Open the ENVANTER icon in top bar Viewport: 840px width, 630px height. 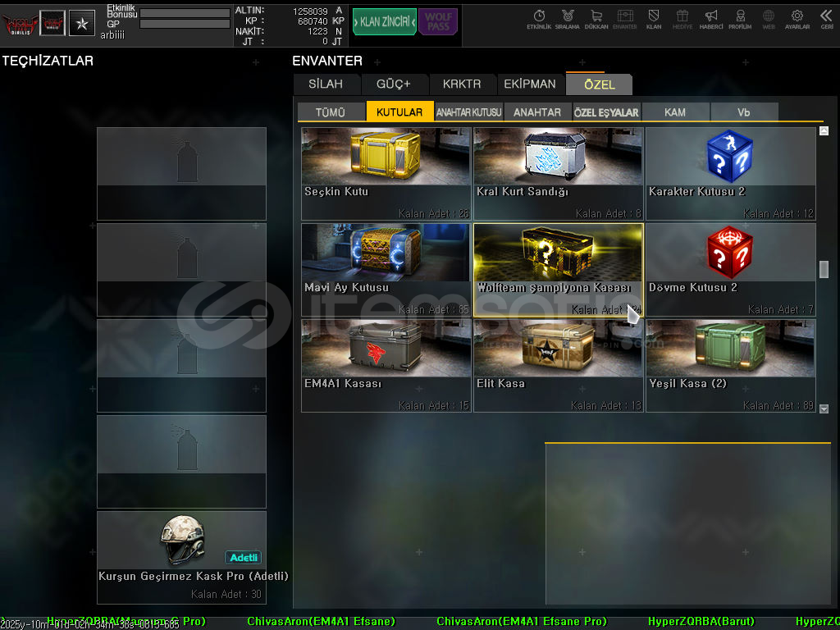(624, 20)
